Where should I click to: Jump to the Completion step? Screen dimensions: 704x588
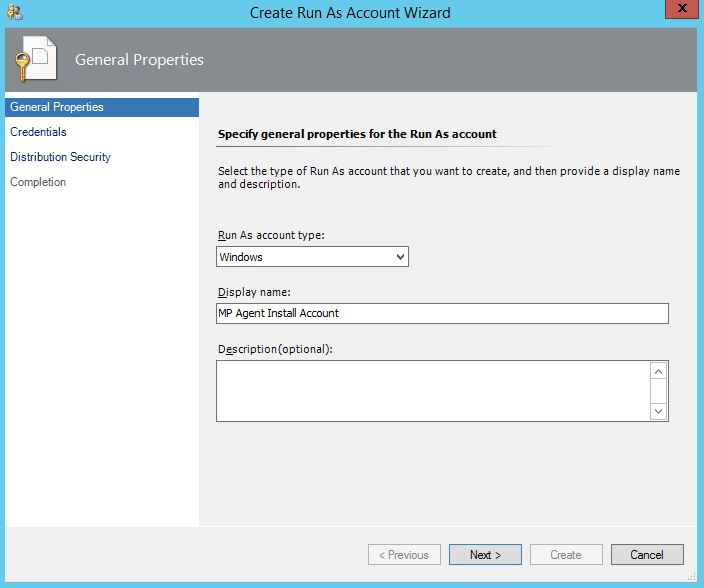pyautogui.click(x=38, y=182)
